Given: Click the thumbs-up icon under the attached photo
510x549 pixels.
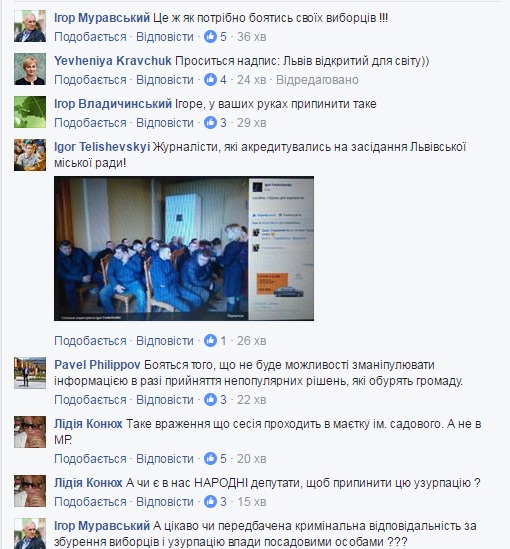Looking at the screenshot, I should click(210, 340).
